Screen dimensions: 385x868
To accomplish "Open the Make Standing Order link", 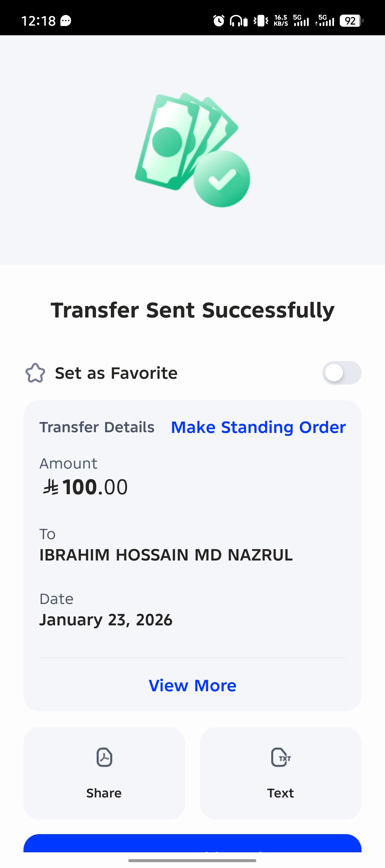I will coord(258,427).
